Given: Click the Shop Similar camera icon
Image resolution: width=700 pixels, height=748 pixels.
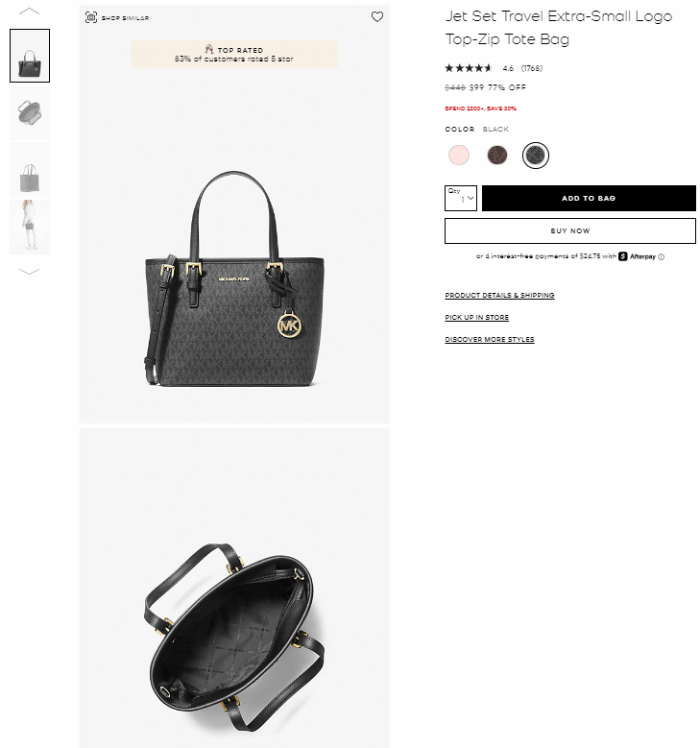Looking at the screenshot, I should 91,17.
